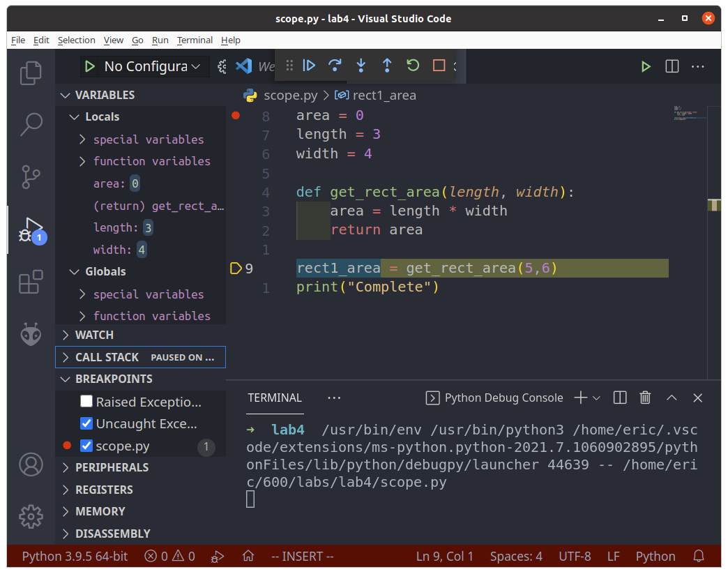
Task: Click the Step Out debug icon
Action: pos(387,66)
